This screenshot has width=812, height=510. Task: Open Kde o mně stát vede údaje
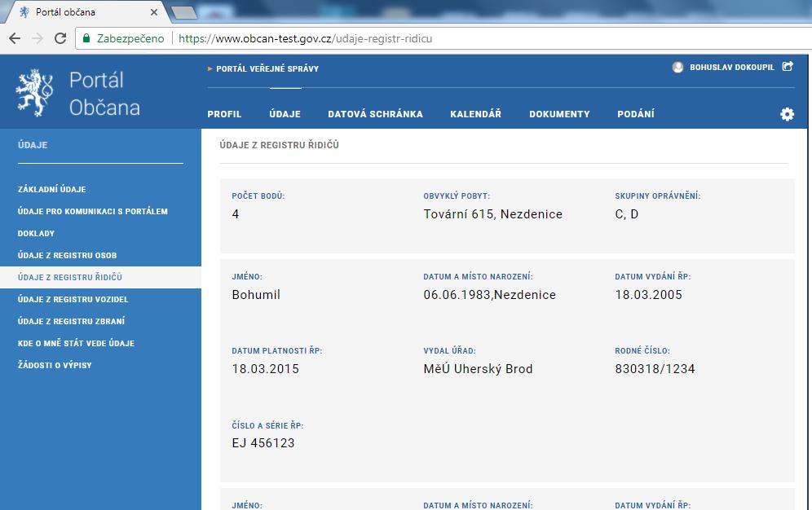click(76, 343)
